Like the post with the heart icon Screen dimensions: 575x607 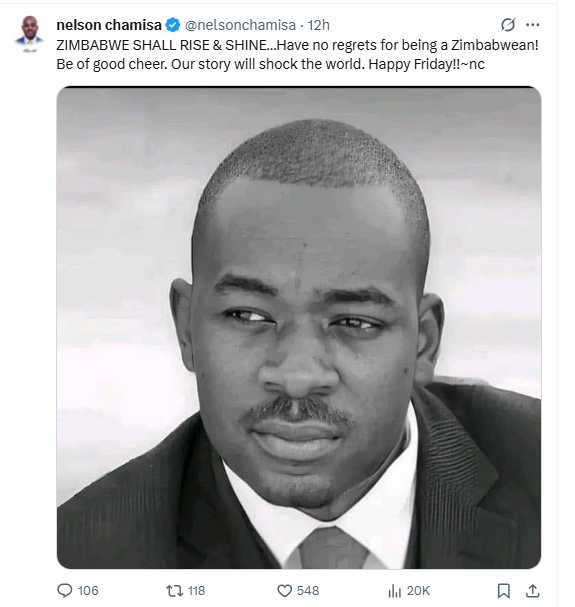285,591
